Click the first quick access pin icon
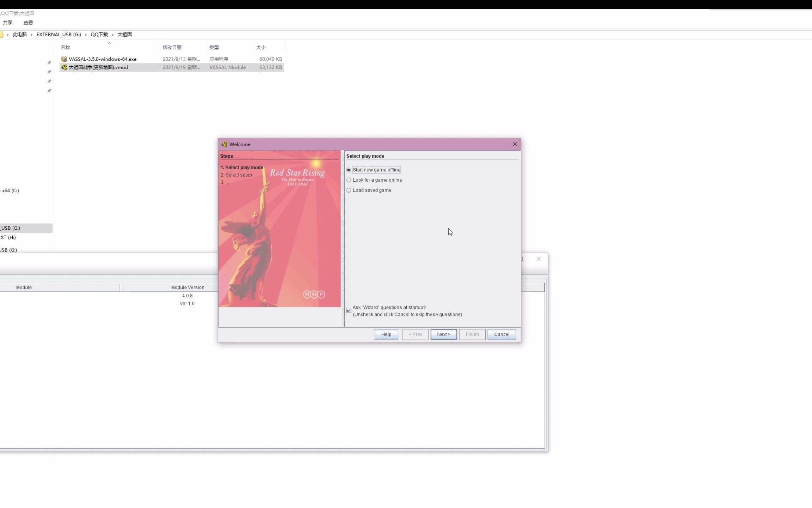 pos(49,62)
